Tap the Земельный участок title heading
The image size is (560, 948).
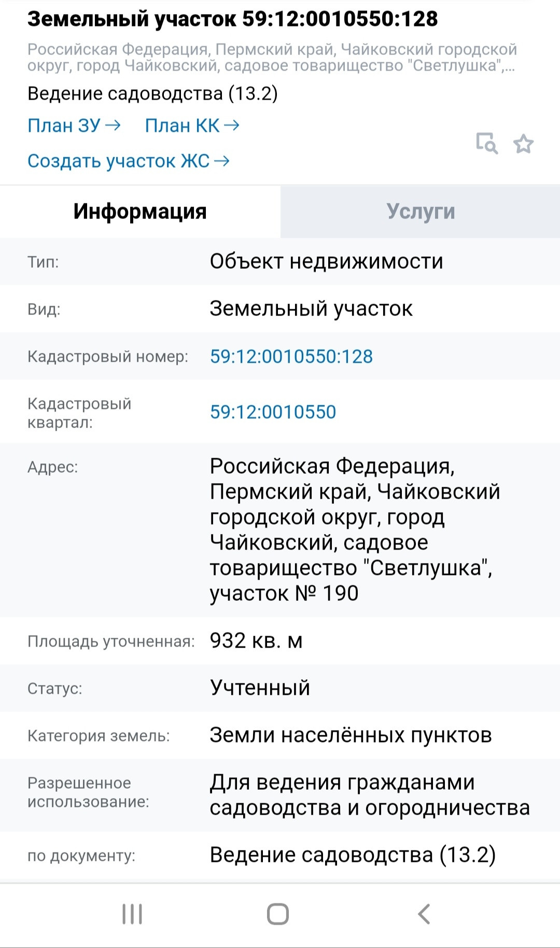[x=232, y=19]
